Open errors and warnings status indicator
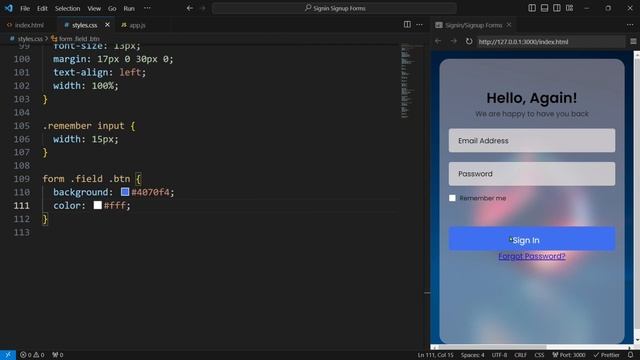This screenshot has width=640, height=360. click(x=32, y=355)
